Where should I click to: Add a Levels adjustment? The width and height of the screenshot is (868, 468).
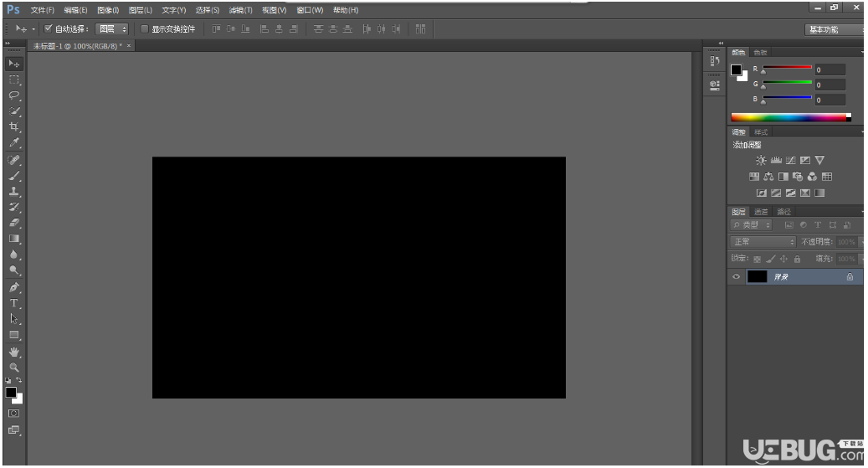776,160
